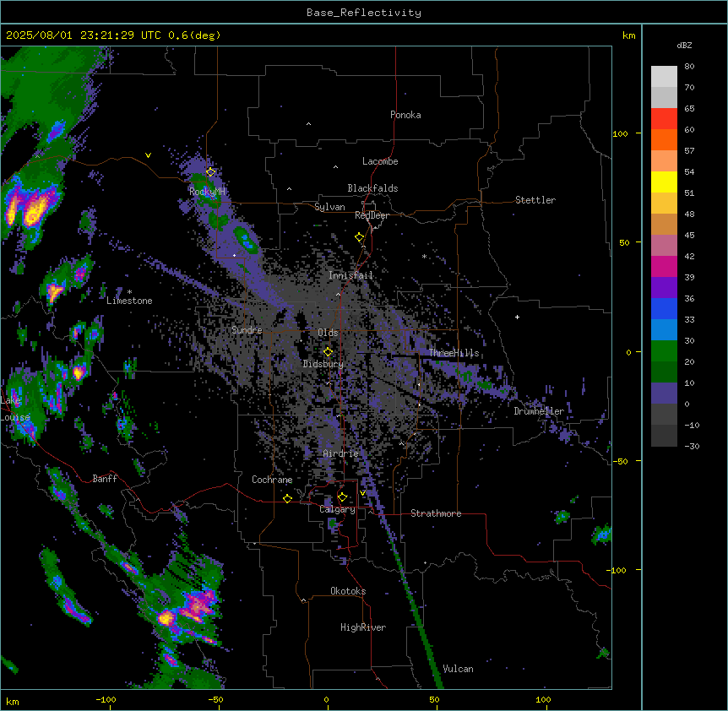The height and width of the screenshot is (711, 728).
Task: Click the Base_Reflectivity title text
Action: tap(364, 13)
